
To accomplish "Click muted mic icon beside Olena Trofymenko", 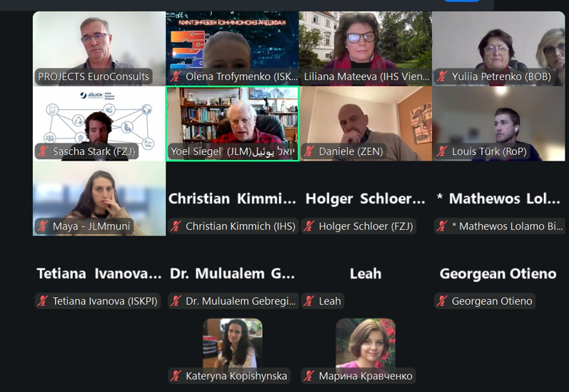I will point(176,76).
